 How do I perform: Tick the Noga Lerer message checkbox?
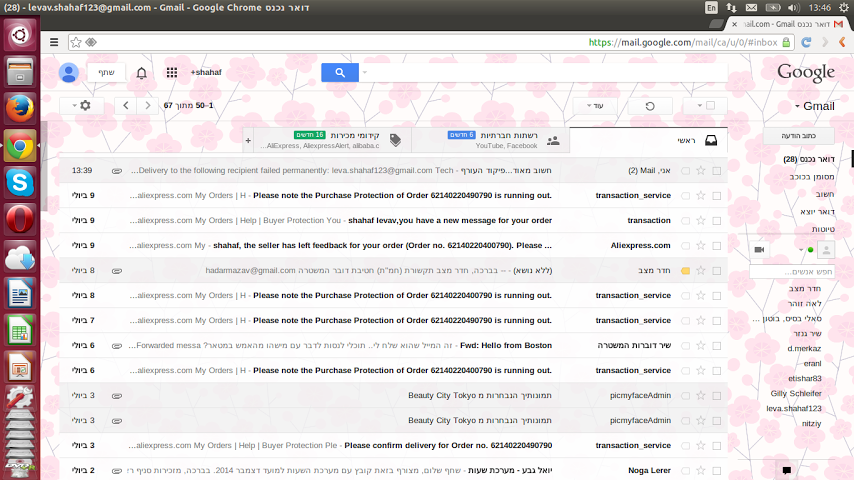point(717,471)
